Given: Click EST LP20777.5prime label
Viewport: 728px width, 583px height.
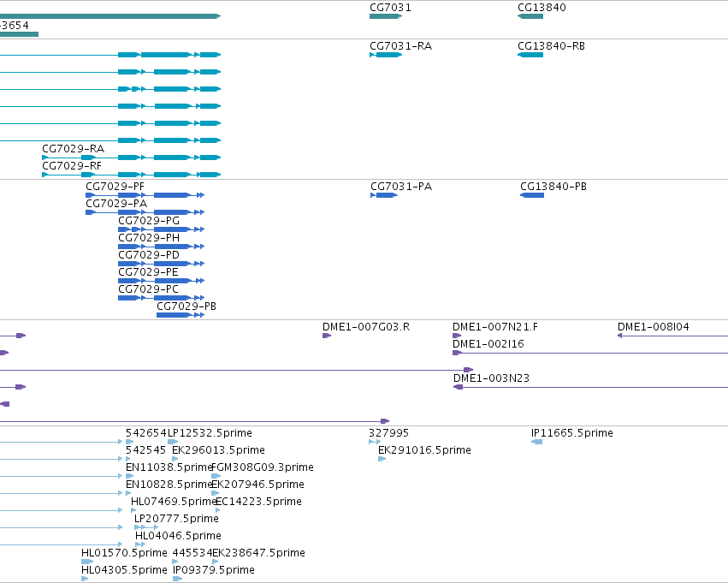Looking at the screenshot, I should tap(176, 519).
